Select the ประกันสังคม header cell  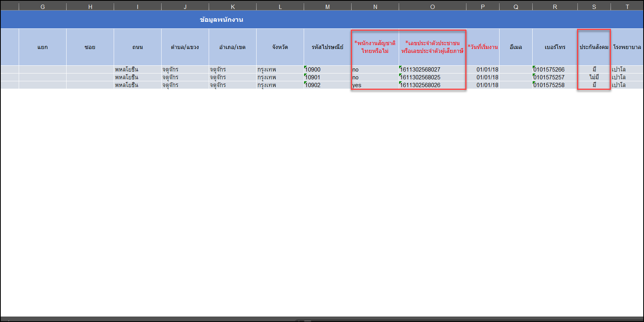pos(594,47)
